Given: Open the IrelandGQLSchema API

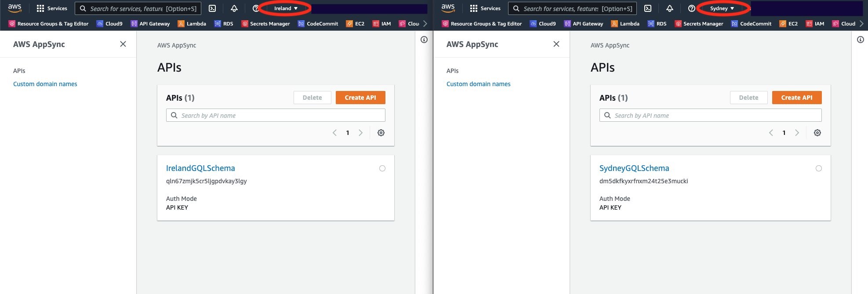Looking at the screenshot, I should tap(200, 168).
